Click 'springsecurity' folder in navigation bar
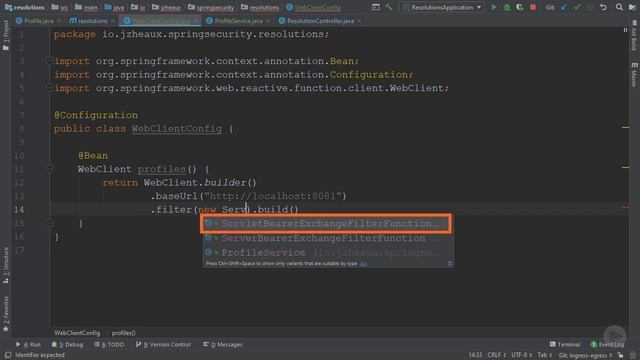640x360 pixels. pos(211,7)
